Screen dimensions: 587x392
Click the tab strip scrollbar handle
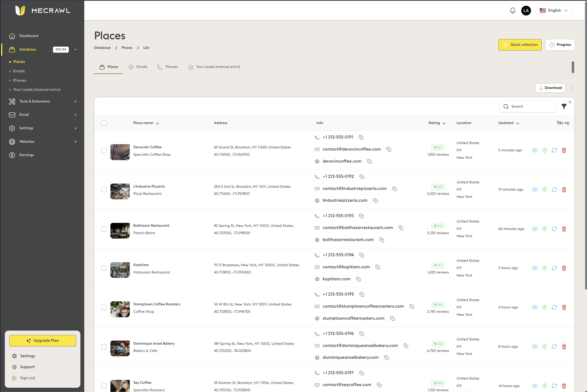pos(573,67)
